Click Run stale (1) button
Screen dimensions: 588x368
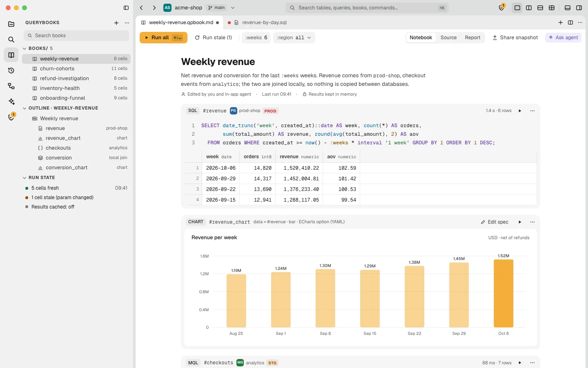214,38
